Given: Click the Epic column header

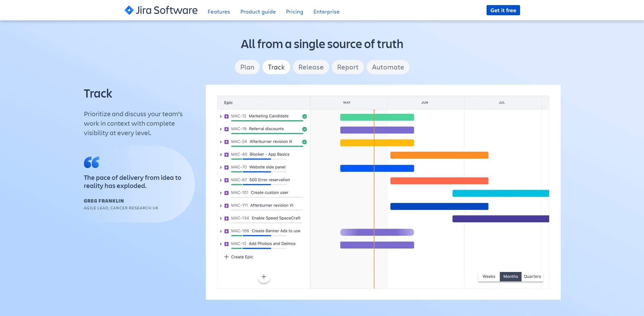Looking at the screenshot, I should [228, 103].
